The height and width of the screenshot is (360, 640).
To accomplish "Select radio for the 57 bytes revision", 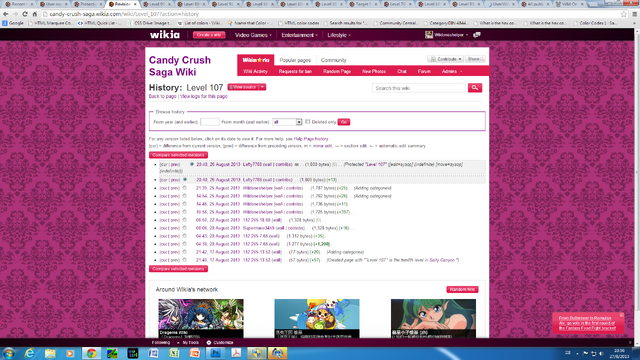I will (x=184, y=260).
